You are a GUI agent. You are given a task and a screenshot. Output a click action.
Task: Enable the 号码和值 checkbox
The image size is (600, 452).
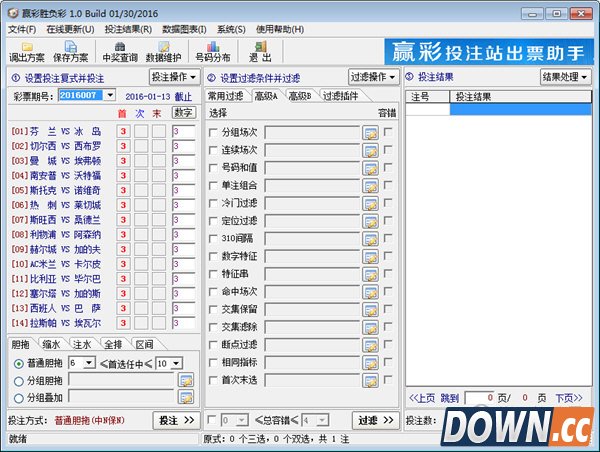click(x=213, y=168)
